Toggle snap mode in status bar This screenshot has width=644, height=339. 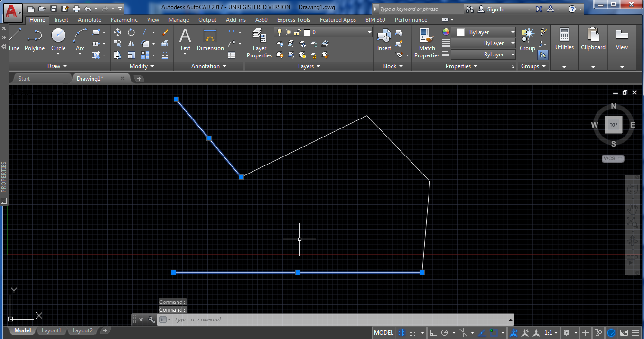tap(413, 332)
